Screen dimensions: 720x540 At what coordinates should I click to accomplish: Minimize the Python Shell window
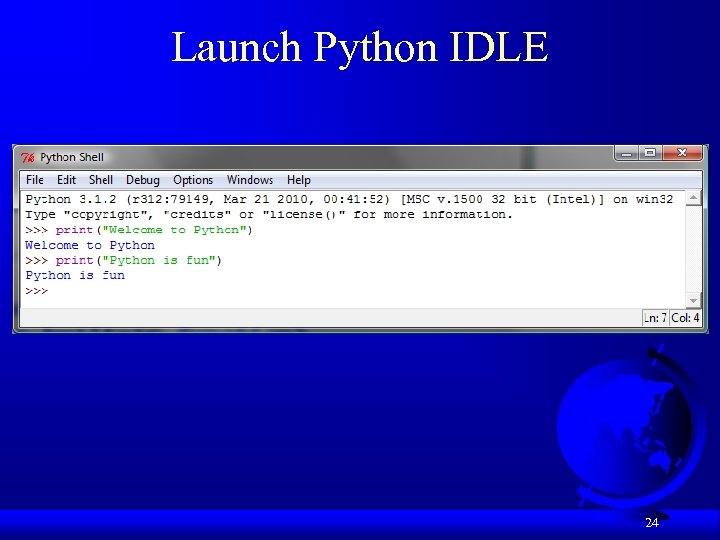point(626,153)
